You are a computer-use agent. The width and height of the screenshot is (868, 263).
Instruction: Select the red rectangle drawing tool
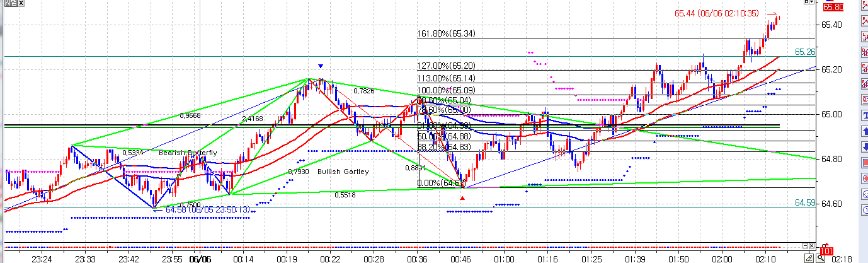coord(864,161)
